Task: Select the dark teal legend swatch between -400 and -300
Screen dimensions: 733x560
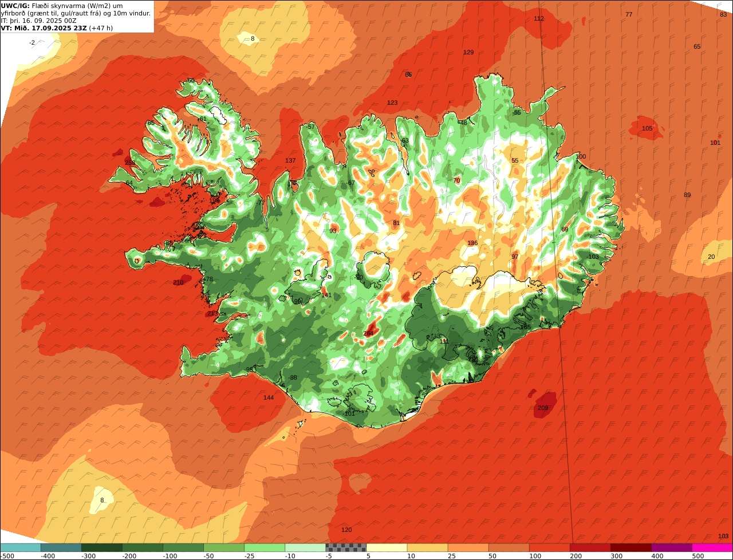Action: 61,547
